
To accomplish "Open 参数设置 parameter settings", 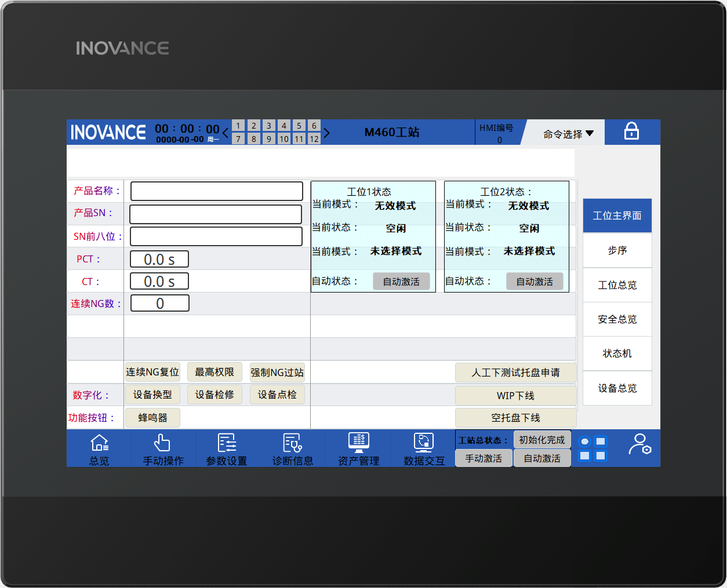I will coord(227,450).
